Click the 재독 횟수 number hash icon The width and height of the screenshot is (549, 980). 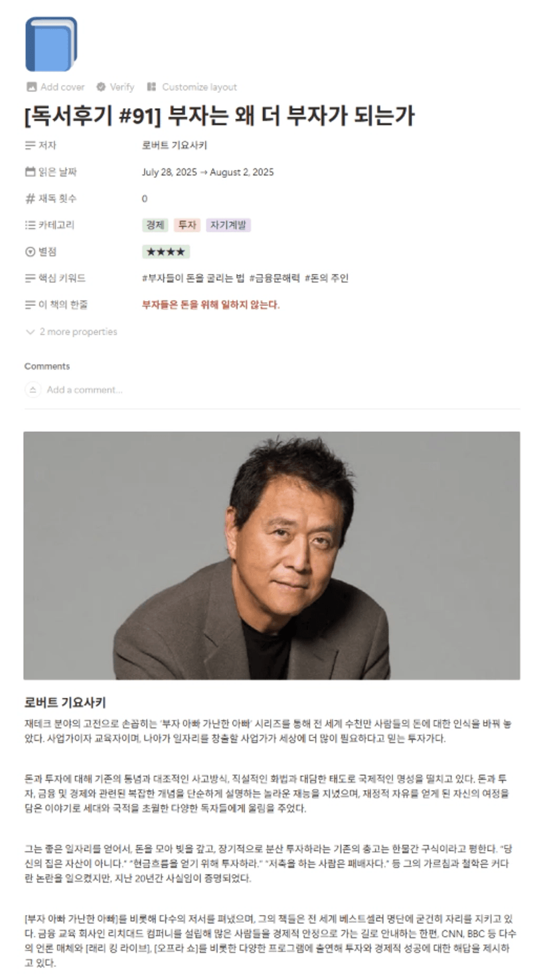(x=30, y=198)
